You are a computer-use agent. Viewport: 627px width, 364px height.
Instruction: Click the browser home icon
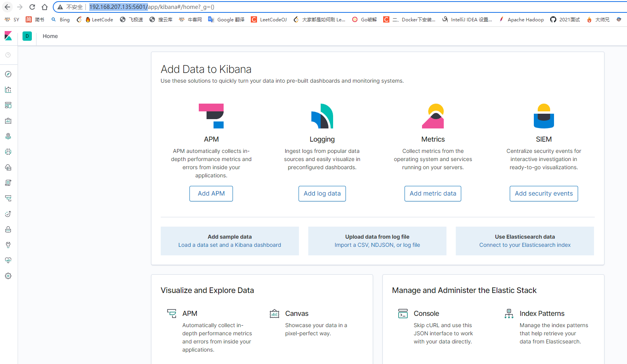click(x=45, y=7)
